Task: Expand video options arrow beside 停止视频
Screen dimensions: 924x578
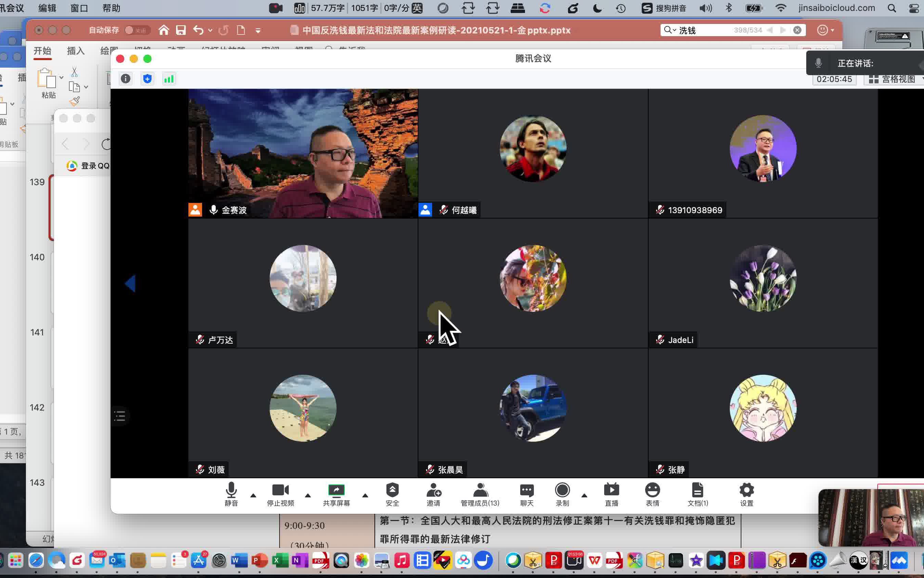Action: (308, 495)
